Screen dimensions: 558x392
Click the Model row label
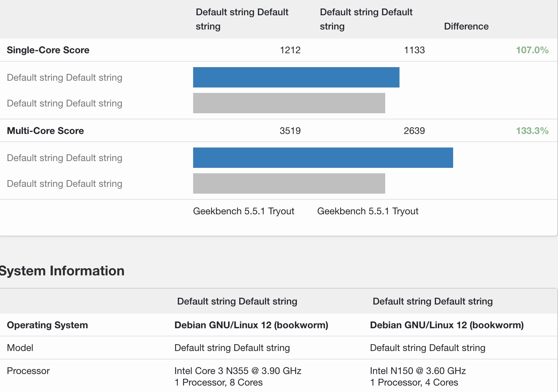(x=20, y=348)
